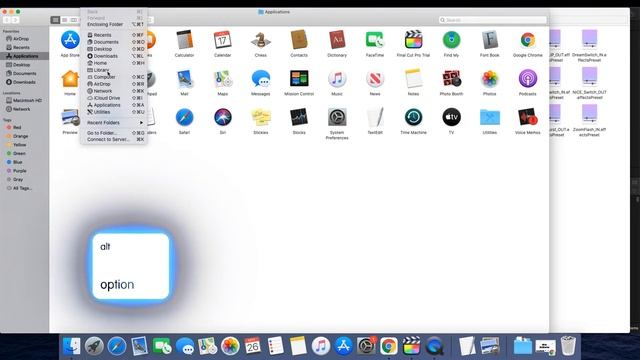Open the Stickies app icon
Image resolution: width=640 pixels, height=360 pixels.
(x=260, y=118)
